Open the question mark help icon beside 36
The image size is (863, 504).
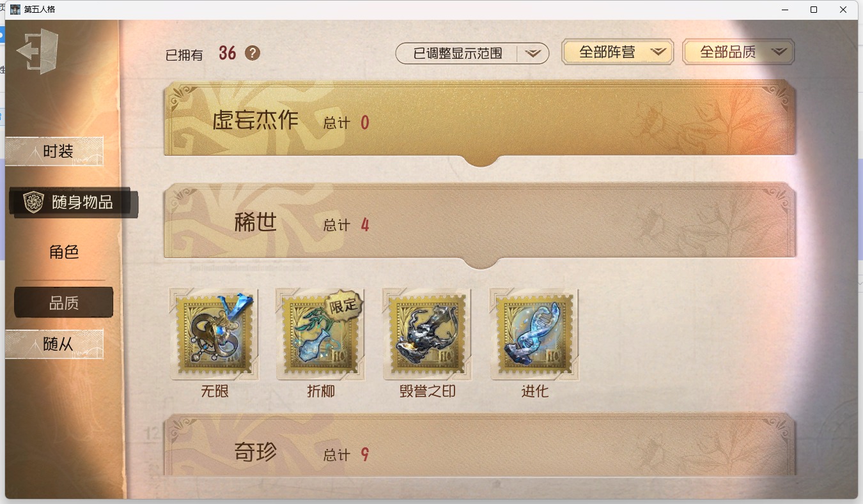(253, 53)
